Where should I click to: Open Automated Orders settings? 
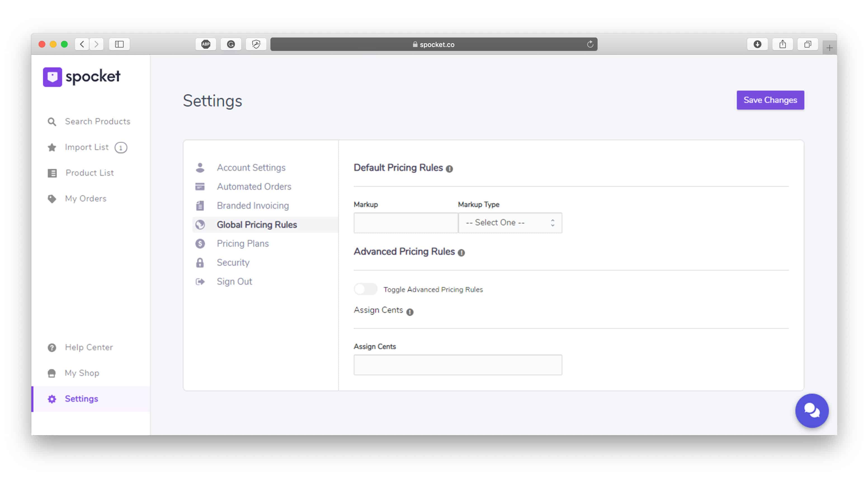pos(254,186)
